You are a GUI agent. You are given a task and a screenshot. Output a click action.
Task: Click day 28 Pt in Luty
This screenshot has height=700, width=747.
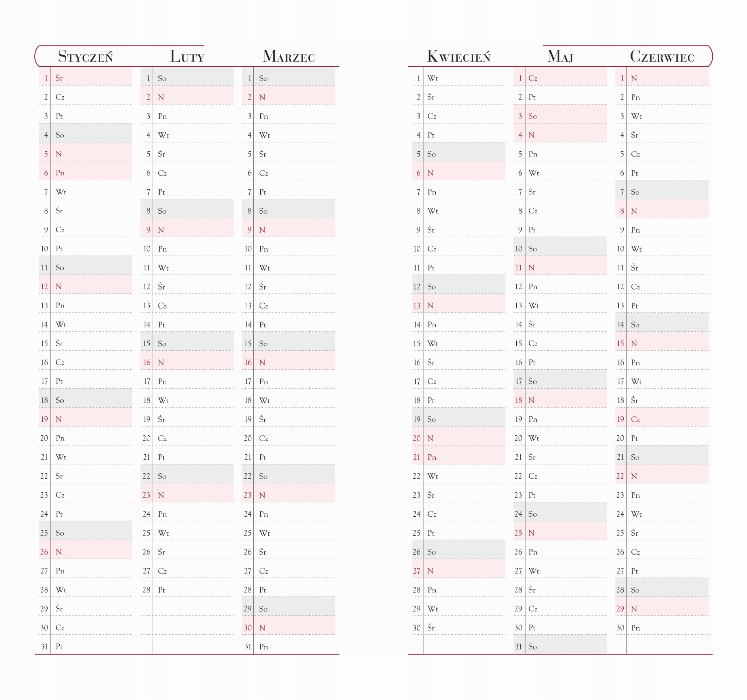pos(187,589)
